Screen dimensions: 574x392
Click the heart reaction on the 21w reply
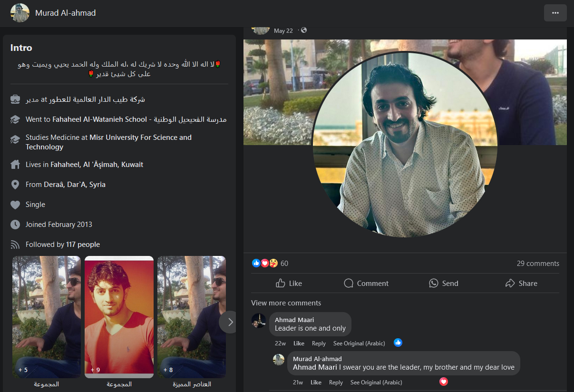[x=444, y=382]
